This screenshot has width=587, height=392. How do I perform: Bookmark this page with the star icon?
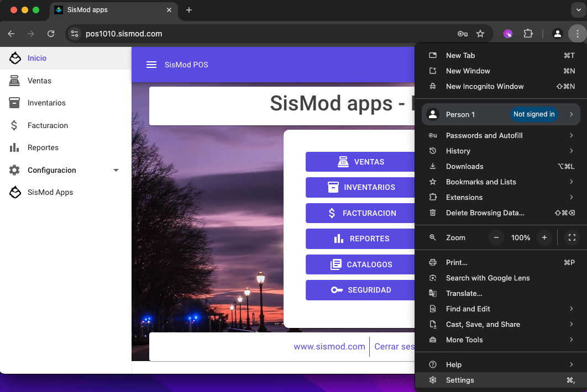[480, 34]
